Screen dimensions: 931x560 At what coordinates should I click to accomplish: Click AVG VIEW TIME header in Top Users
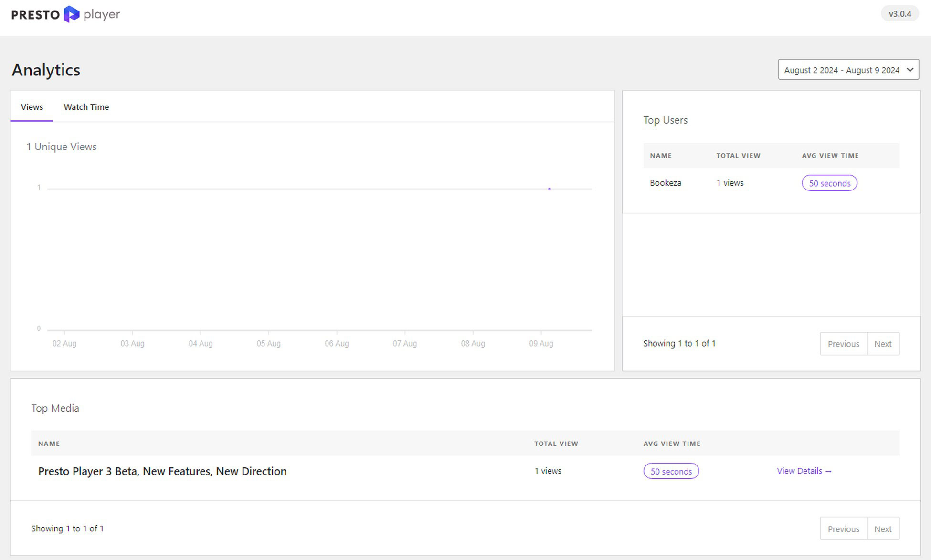click(x=830, y=156)
